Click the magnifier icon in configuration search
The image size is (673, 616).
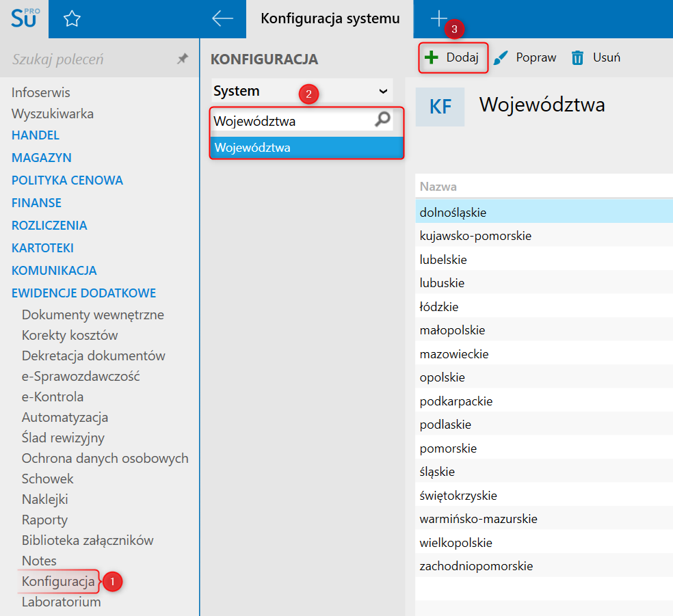382,120
